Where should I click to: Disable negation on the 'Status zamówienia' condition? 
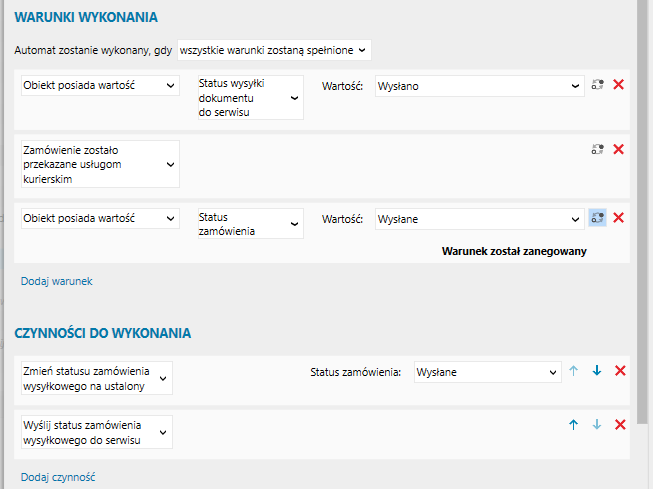coord(597,217)
